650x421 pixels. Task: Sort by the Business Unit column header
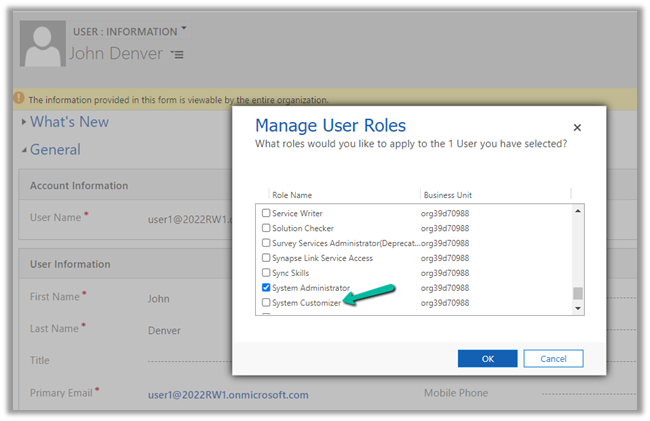click(447, 194)
